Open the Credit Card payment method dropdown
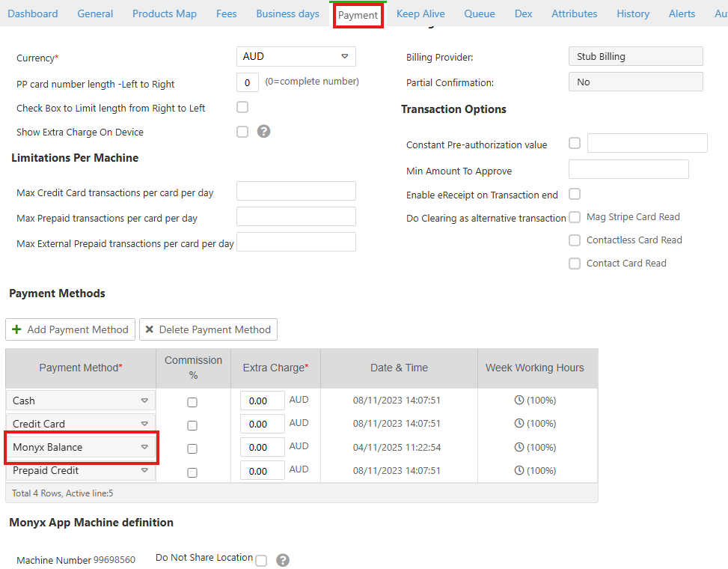Image resolution: width=728 pixels, height=569 pixels. click(x=81, y=424)
